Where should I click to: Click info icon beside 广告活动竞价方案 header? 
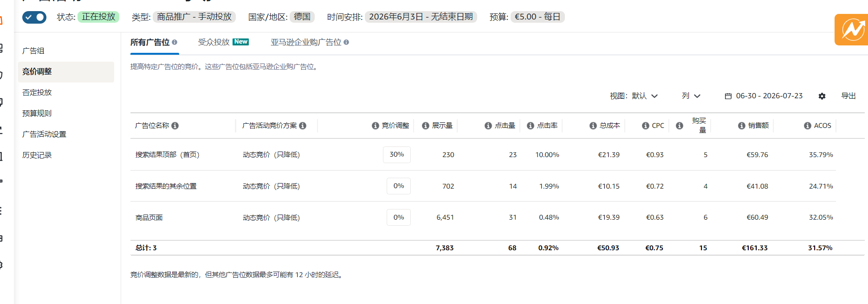303,126
